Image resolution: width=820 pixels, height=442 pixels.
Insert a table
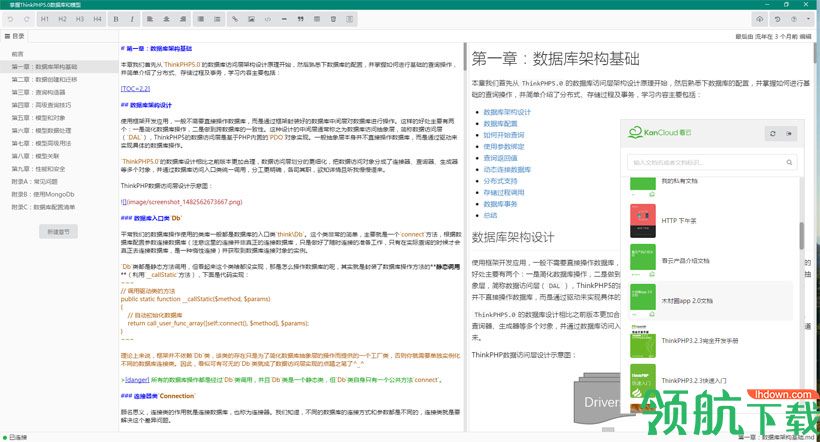pyautogui.click(x=317, y=19)
